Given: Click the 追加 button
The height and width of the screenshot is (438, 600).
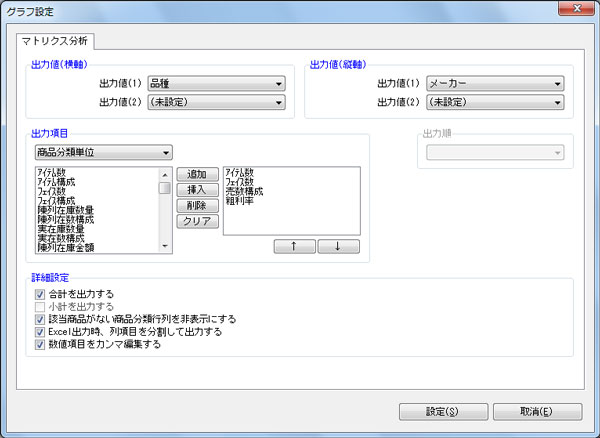Looking at the screenshot, I should [197, 174].
